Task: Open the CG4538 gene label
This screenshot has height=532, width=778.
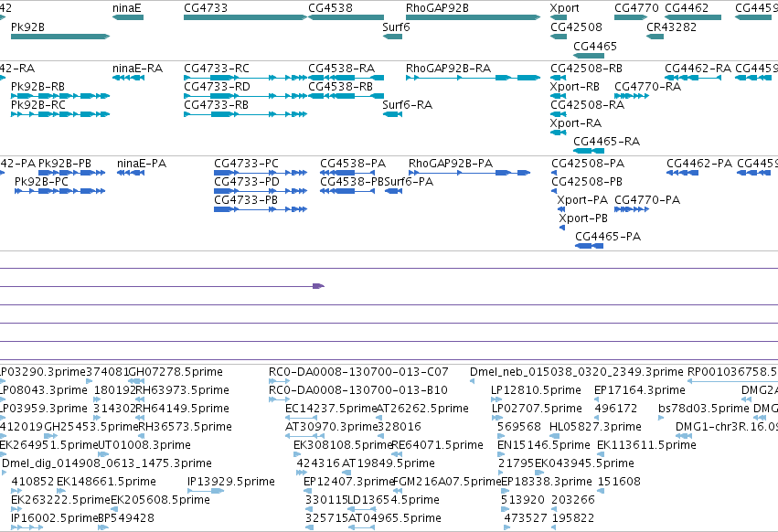Action: coord(330,8)
